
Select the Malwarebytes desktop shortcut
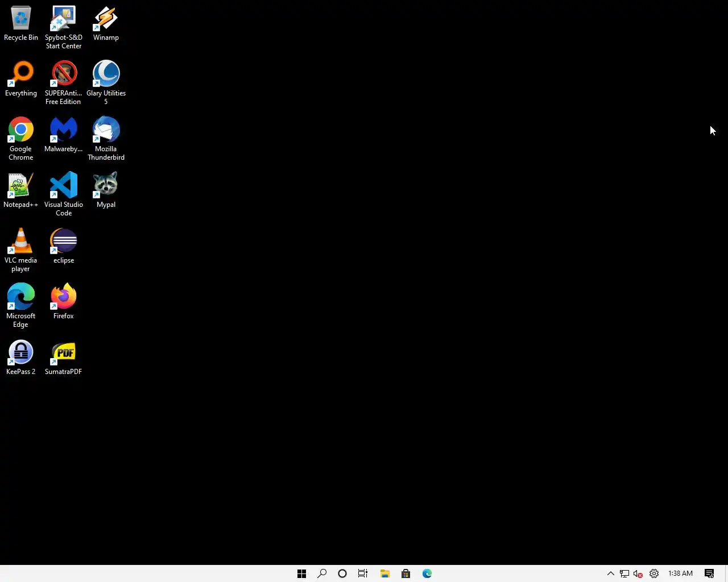[64, 135]
